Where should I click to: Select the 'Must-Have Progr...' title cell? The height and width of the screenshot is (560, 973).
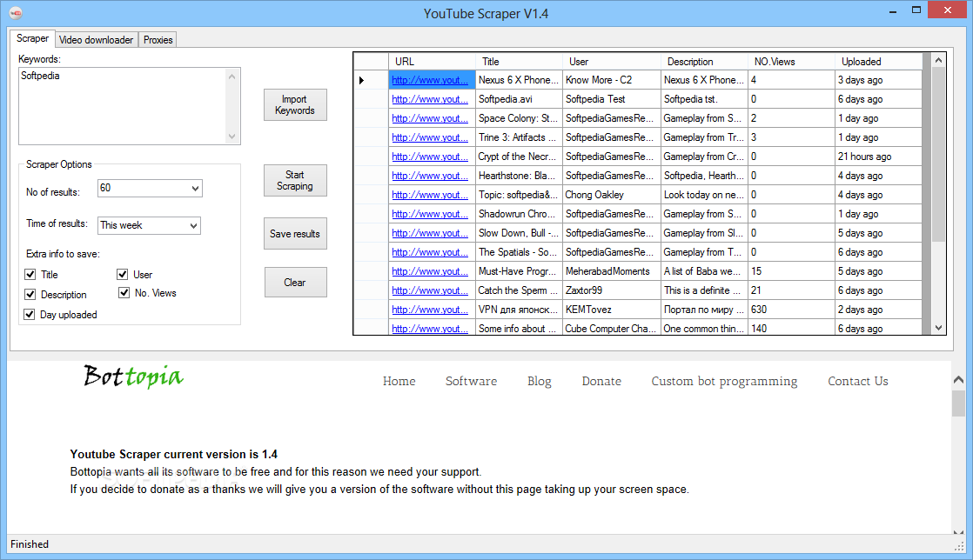[x=519, y=271]
